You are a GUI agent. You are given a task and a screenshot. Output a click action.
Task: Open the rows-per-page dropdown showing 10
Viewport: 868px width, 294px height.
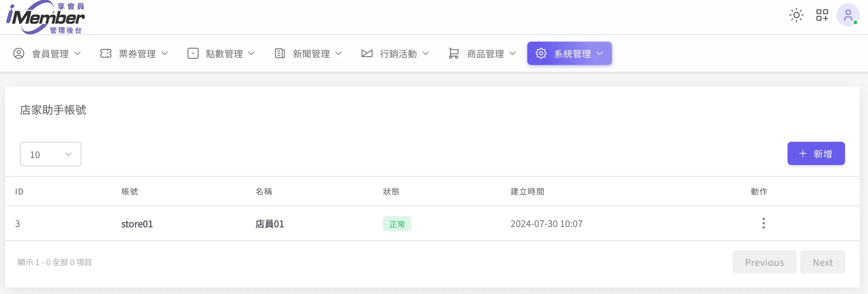[51, 154]
